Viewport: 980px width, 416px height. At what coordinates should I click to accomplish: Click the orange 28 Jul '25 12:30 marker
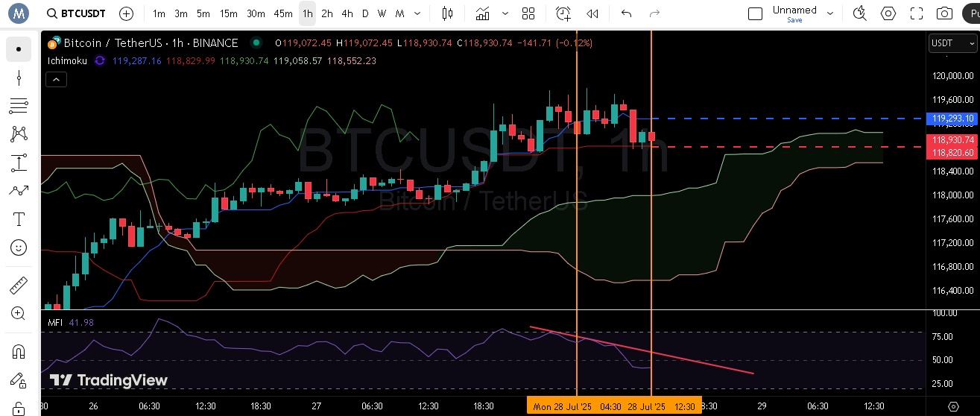662,407
